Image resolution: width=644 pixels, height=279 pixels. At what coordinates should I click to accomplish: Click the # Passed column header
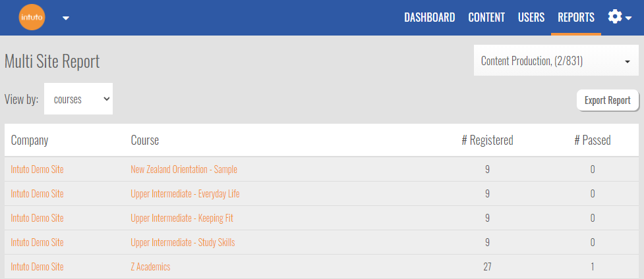click(x=592, y=140)
